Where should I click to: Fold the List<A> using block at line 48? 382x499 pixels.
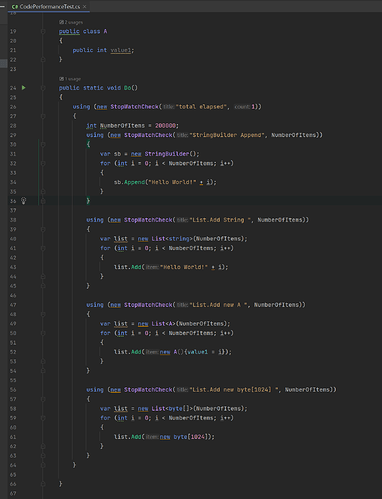click(x=43, y=314)
